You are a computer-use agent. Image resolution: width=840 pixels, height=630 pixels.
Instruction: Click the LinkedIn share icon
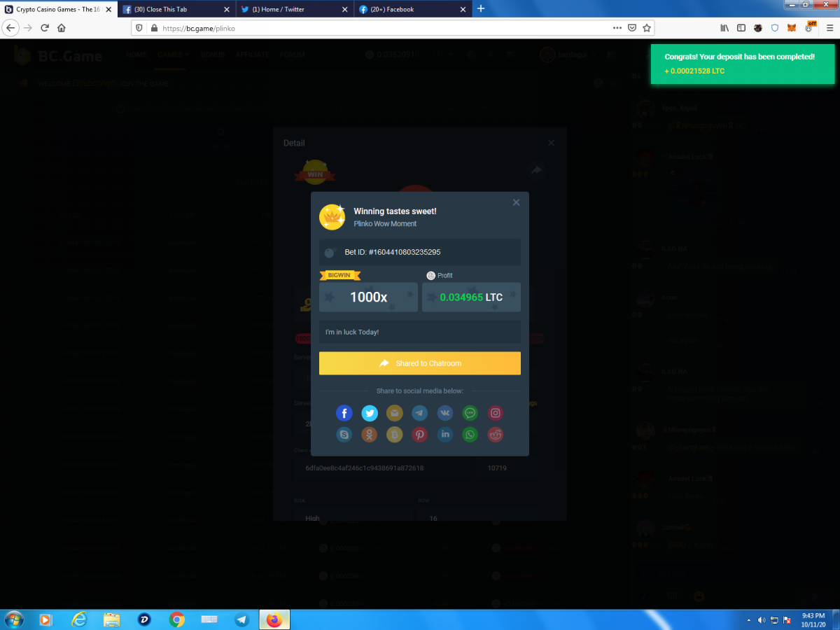(x=444, y=435)
